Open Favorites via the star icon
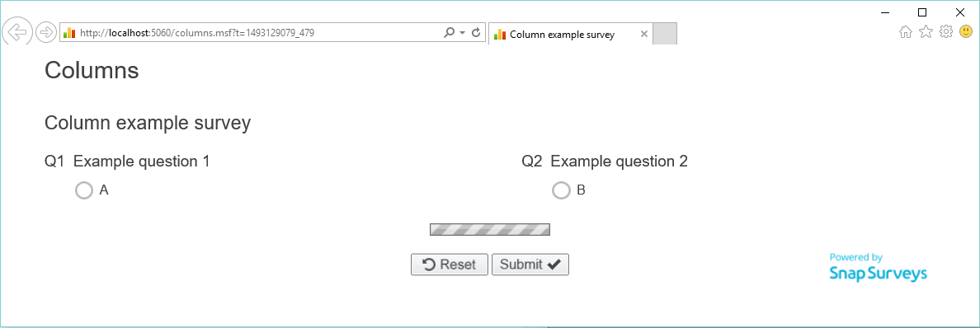The image size is (980, 328). [x=926, y=32]
